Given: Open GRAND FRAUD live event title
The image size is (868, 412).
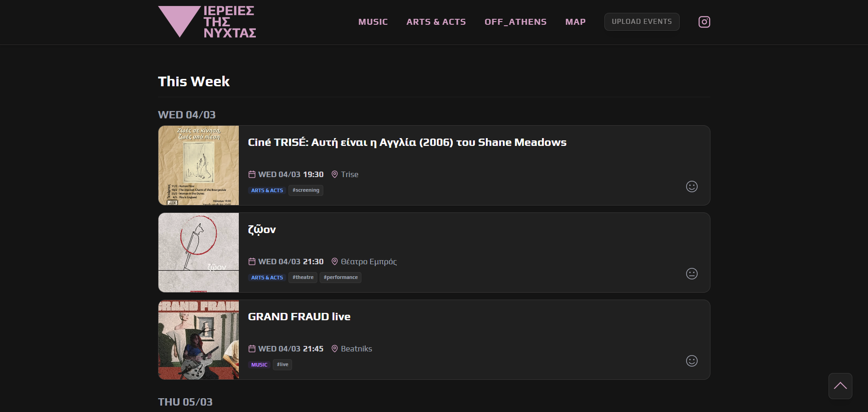Looking at the screenshot, I should coord(299,317).
